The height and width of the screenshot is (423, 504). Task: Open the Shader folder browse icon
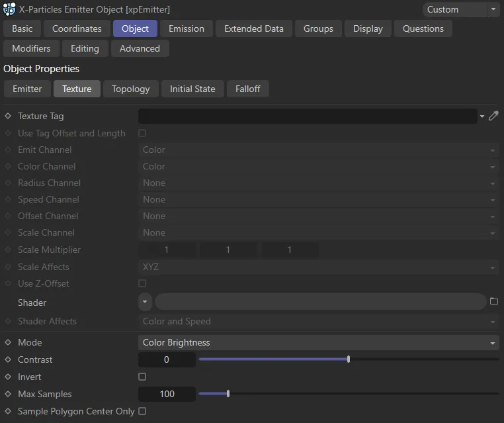pyautogui.click(x=494, y=301)
